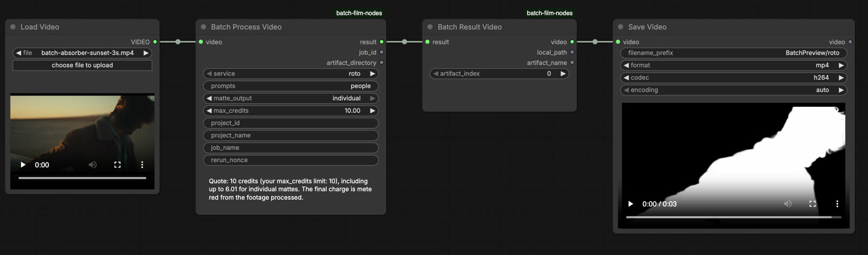Select next format option arrow
This screenshot has height=255, width=868.
841,65
